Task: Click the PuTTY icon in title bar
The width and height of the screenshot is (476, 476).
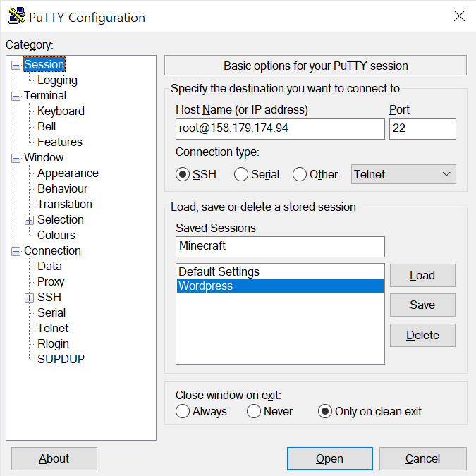Action: pos(16,16)
